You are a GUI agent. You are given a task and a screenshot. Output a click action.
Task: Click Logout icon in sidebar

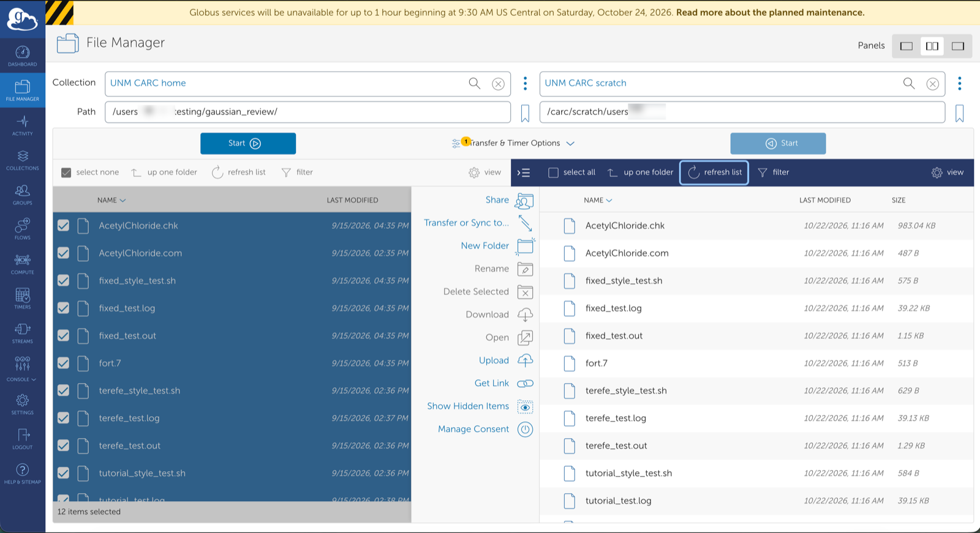pos(23,439)
